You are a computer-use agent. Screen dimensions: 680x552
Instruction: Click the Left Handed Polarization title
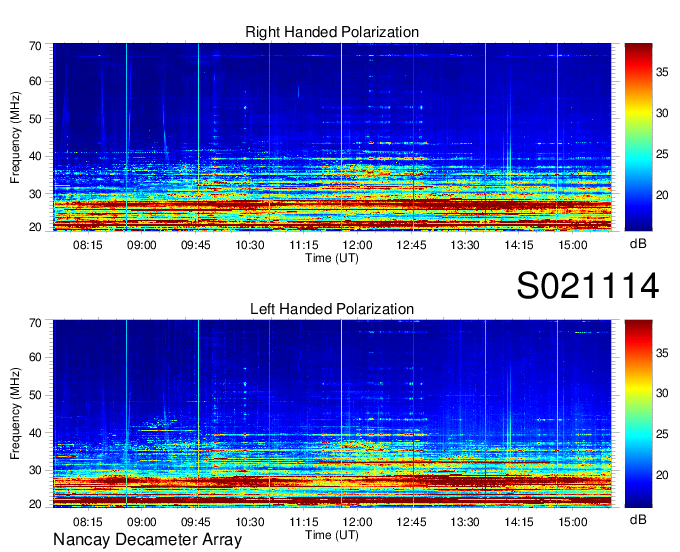[332, 309]
